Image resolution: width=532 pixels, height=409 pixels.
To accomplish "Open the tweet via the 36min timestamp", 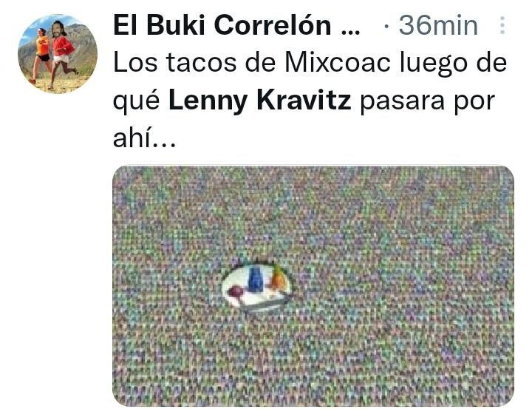I will (438, 26).
